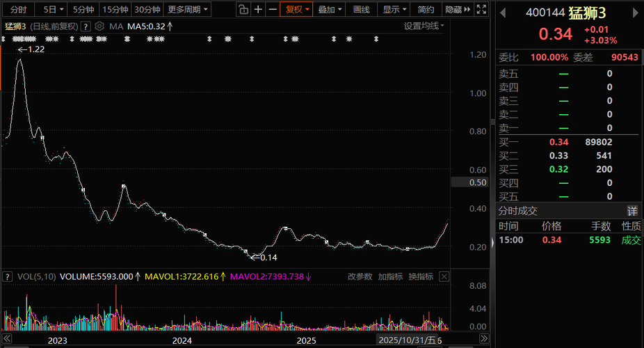This screenshot has width=644, height=348.
Task: Open the 更多周期 dropdown
Action: click(x=187, y=10)
